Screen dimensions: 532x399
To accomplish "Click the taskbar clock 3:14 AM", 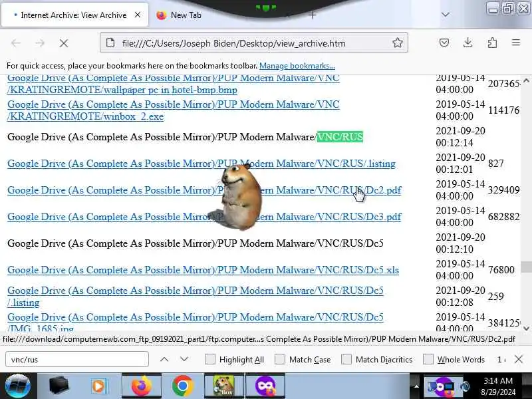I will [497, 380].
